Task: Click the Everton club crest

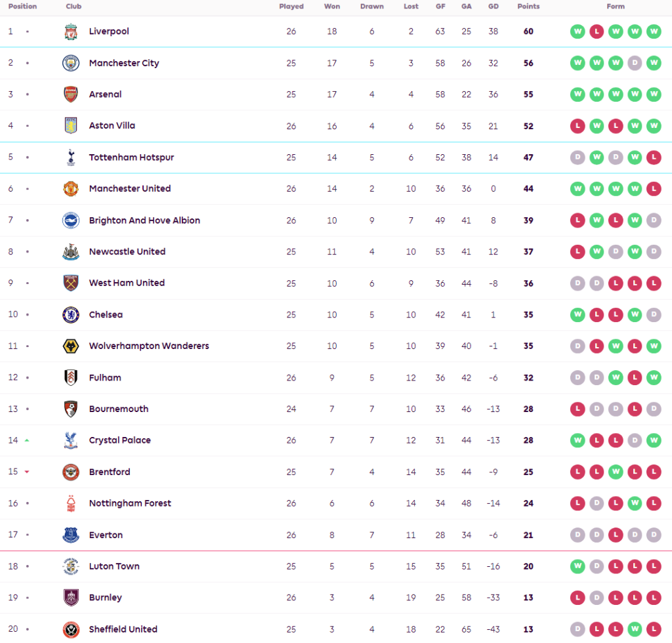Action: pyautogui.click(x=71, y=535)
